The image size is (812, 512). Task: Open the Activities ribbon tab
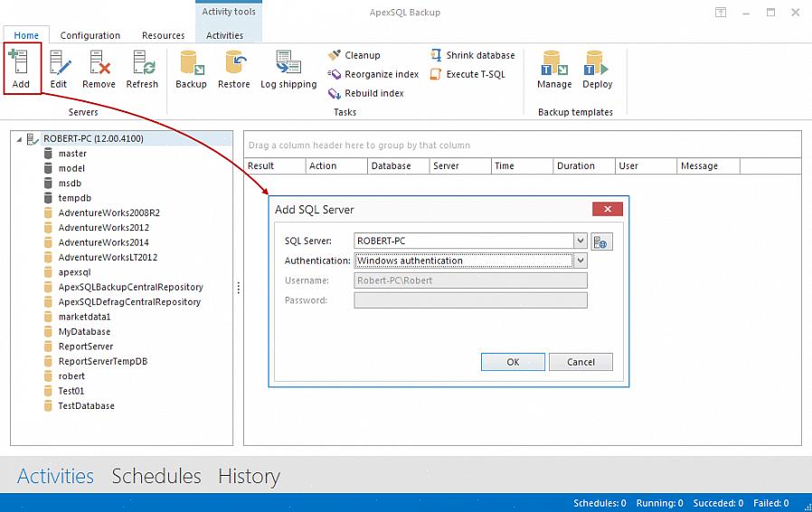click(225, 35)
